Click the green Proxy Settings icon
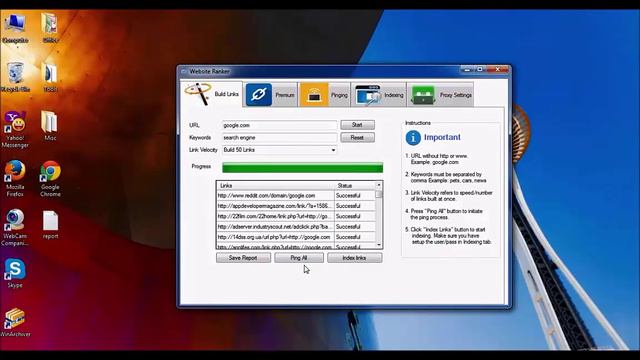Image resolution: width=640 pixels, height=360 pixels. click(423, 95)
